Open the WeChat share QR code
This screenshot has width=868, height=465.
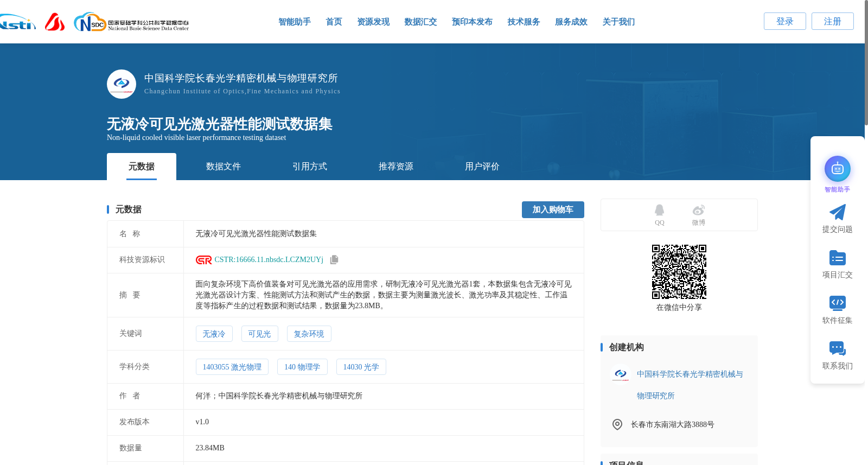tap(679, 272)
